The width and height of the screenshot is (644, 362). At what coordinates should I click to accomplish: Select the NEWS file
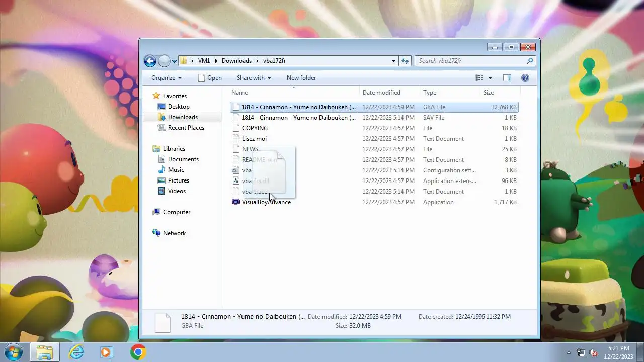click(x=250, y=149)
